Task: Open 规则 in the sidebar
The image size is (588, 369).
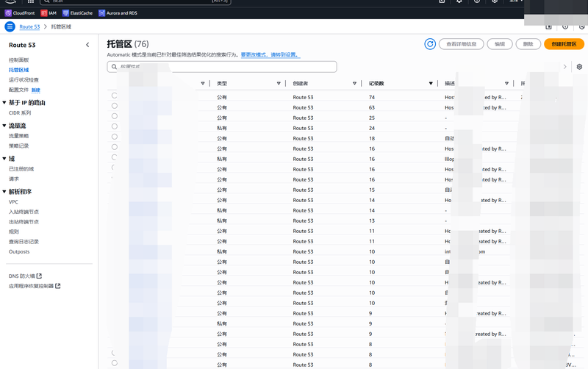Action: pos(14,232)
